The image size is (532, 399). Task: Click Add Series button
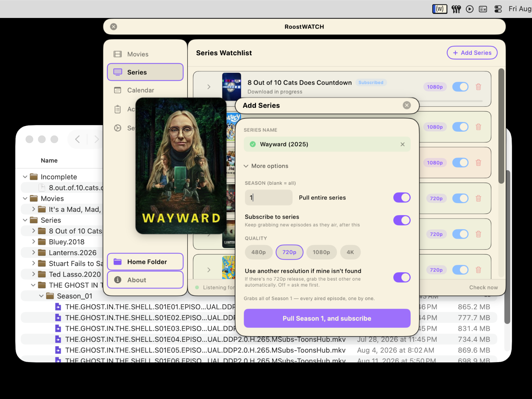[472, 53]
